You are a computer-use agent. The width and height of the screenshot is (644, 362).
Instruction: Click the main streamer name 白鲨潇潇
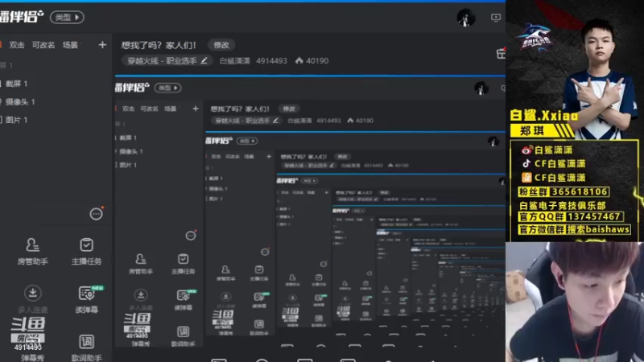pyautogui.click(x=234, y=61)
